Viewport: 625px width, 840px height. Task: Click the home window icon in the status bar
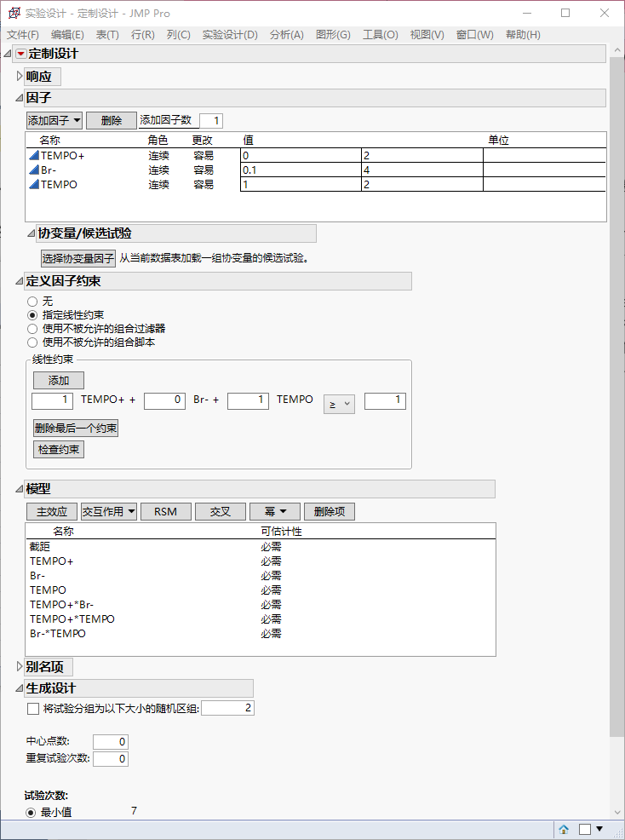564,829
